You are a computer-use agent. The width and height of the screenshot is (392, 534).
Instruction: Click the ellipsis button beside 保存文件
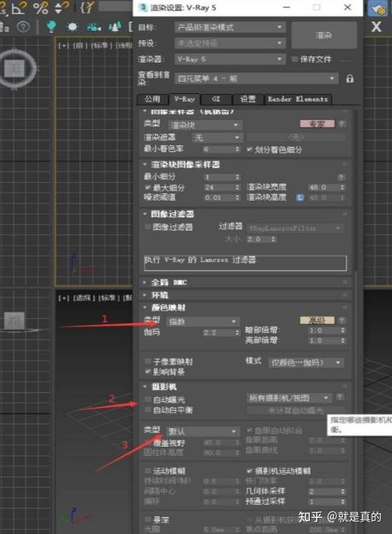[346, 59]
